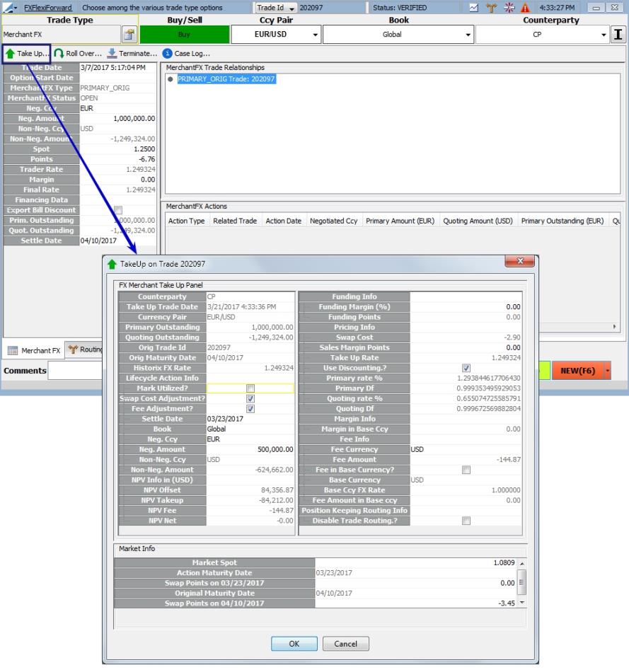Click the Quoting Amount (USD) column header
Viewport: 629px width, 672px height.
(x=478, y=221)
